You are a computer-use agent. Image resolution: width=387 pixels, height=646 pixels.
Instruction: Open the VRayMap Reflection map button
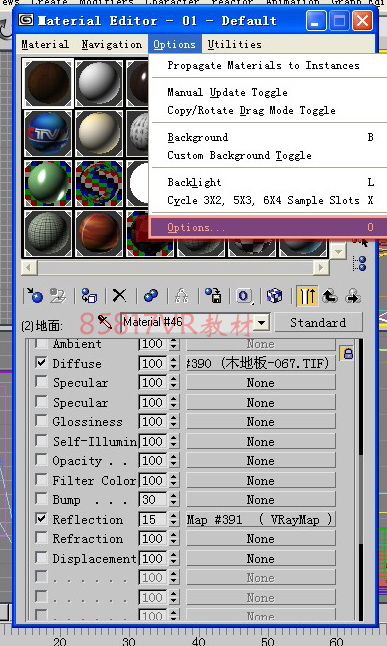tap(260, 520)
